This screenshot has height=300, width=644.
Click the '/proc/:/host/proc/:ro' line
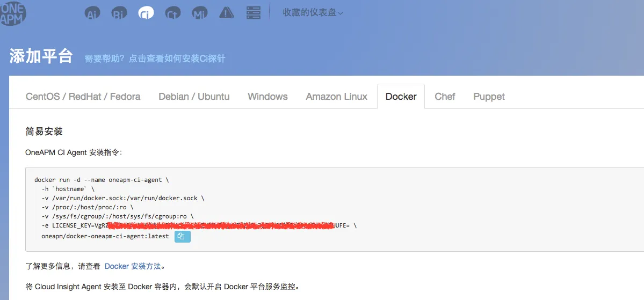coord(88,208)
